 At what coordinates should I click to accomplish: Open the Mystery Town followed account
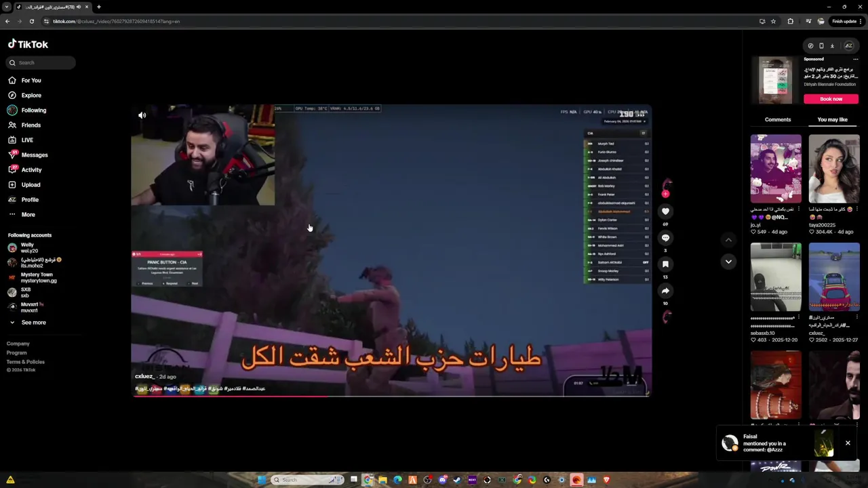pyautogui.click(x=32, y=277)
